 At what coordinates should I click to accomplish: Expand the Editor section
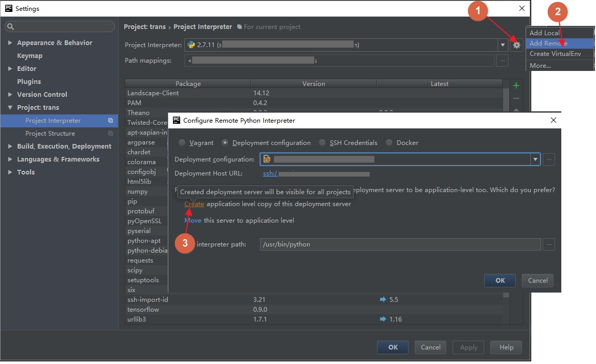(x=10, y=68)
